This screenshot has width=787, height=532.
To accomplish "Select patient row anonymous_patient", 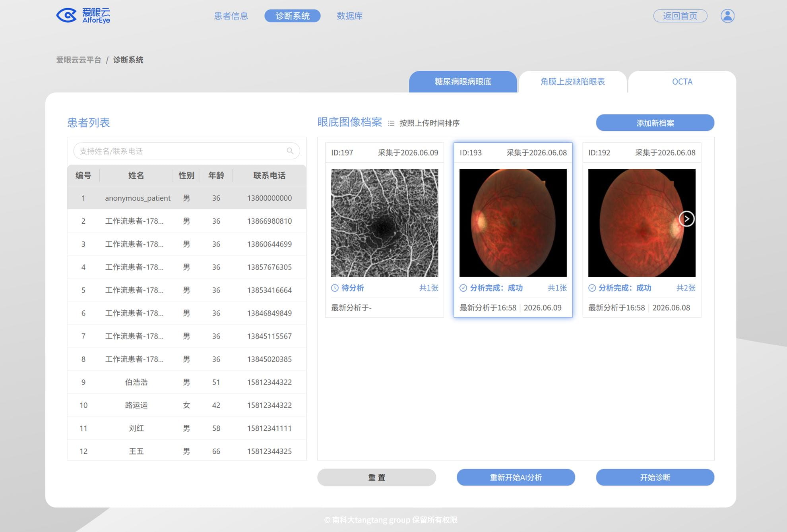I will 187,198.
